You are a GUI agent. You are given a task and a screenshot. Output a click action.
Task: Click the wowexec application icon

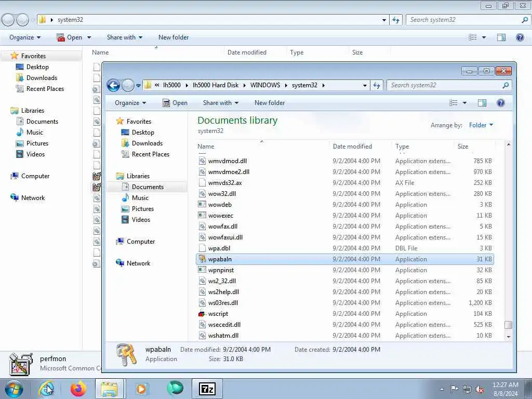(x=202, y=216)
